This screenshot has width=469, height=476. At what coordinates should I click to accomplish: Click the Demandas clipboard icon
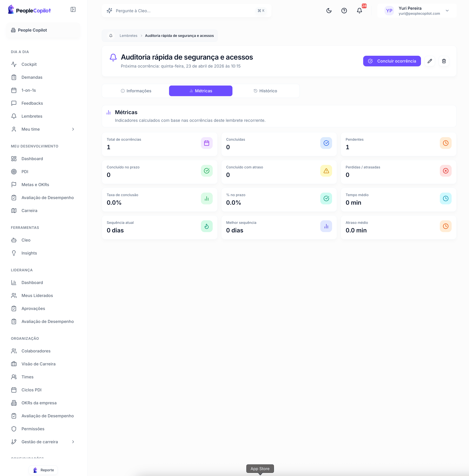tap(14, 77)
